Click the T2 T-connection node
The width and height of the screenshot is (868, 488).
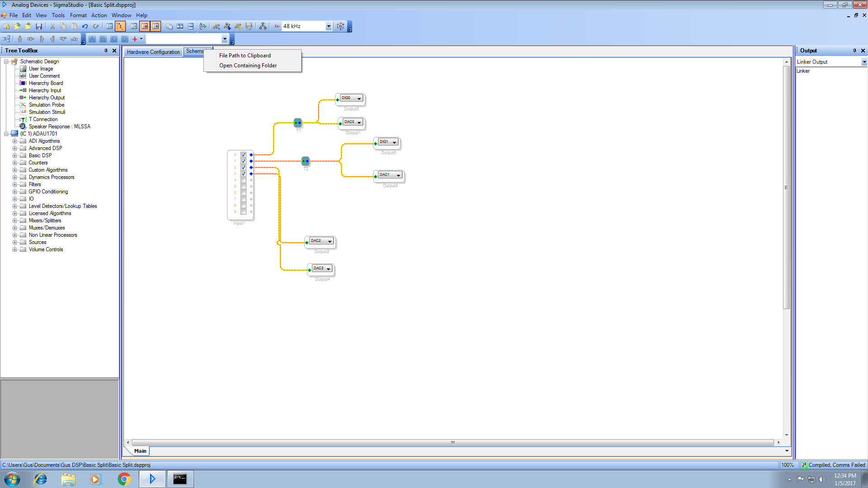click(x=306, y=161)
